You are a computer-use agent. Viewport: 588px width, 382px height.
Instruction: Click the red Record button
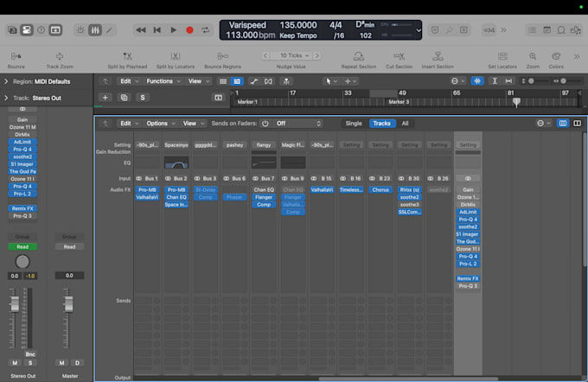189,30
